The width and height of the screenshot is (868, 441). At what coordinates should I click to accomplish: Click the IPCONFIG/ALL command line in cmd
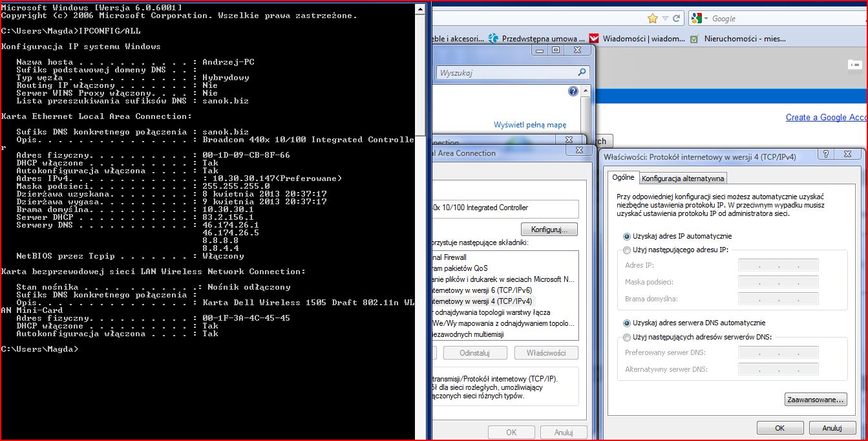click(71, 31)
